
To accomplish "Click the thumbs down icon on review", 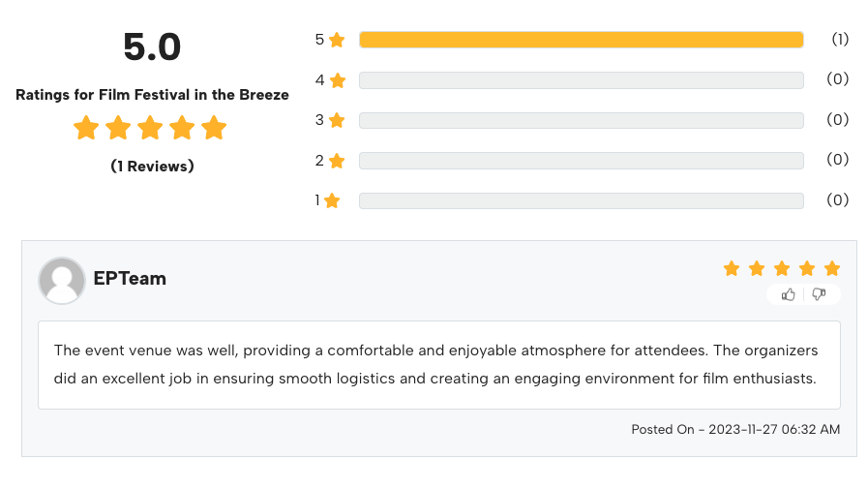I will (819, 294).
